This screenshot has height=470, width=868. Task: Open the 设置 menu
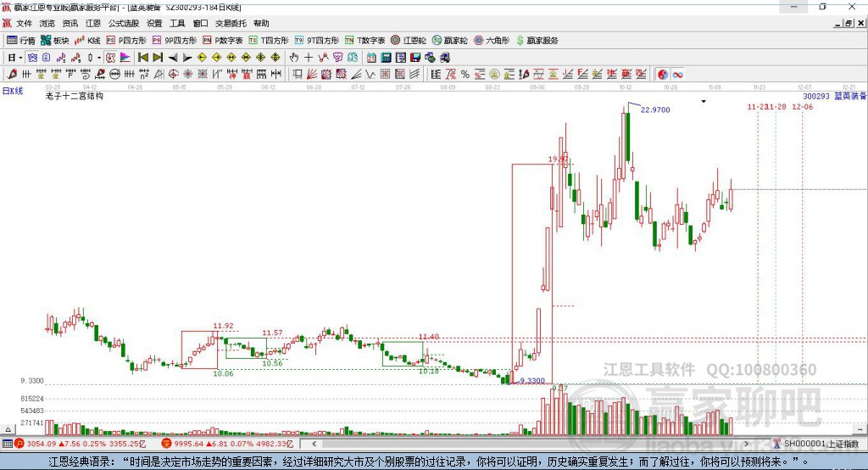(x=154, y=23)
